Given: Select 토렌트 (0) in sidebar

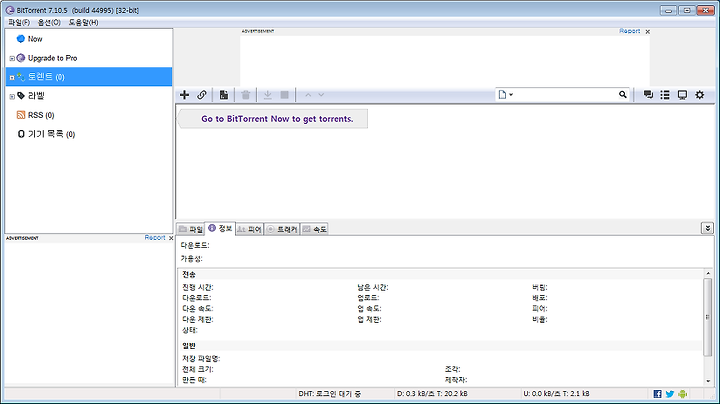Looking at the screenshot, I should tap(89, 77).
